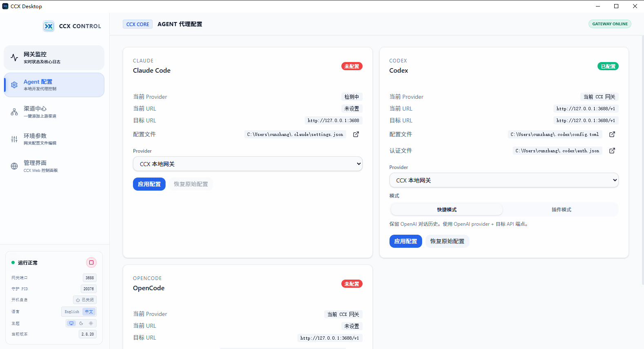
Task: Click Claude 检测中 provider value
Action: pos(352,97)
